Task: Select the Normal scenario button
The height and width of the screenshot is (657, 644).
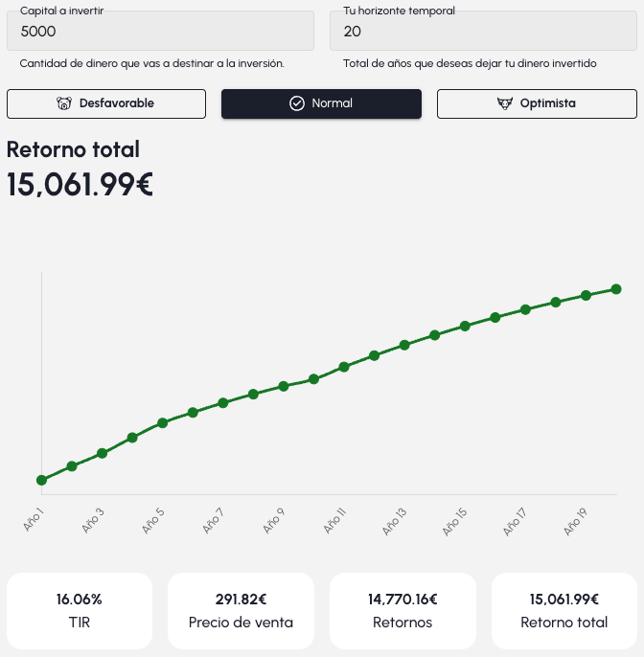Action: point(321,103)
